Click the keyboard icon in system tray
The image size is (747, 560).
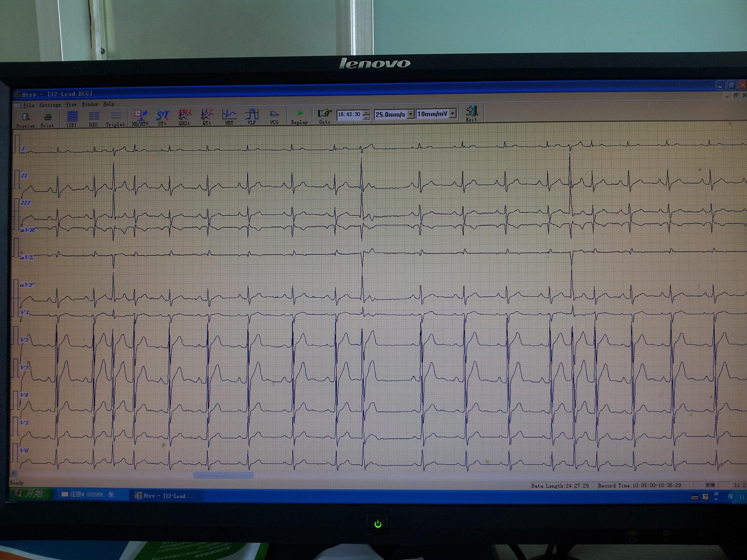(695, 497)
